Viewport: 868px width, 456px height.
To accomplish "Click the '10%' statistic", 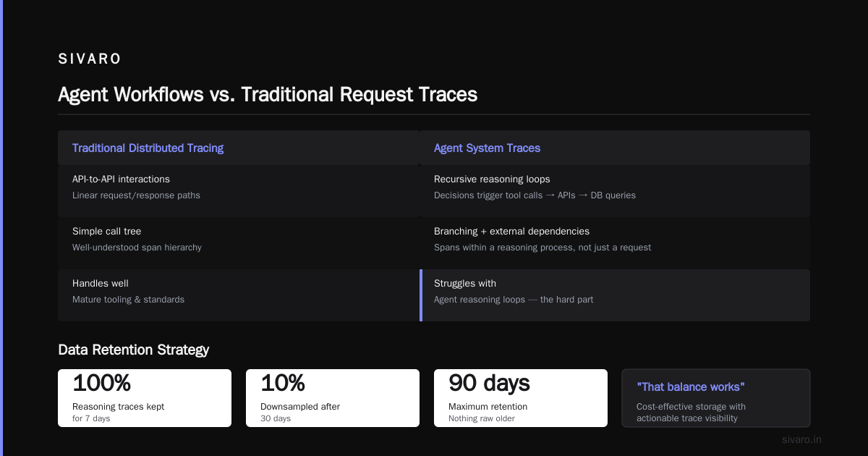I will pyautogui.click(x=282, y=383).
